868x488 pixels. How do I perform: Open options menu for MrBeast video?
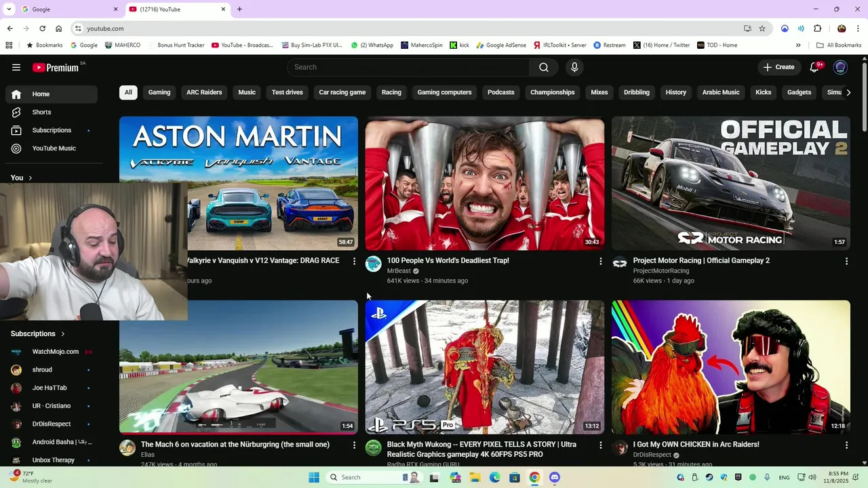(600, 261)
